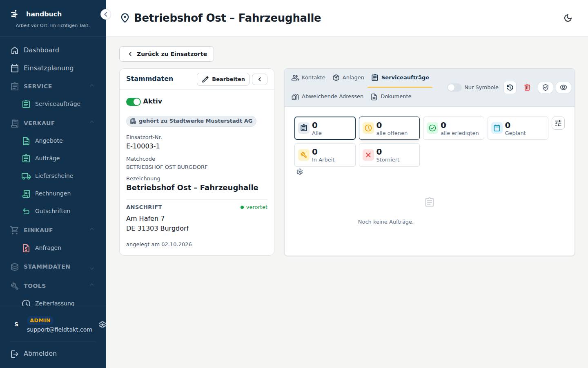Open history clock icon in tab toolbar
The image size is (588, 368).
point(510,88)
